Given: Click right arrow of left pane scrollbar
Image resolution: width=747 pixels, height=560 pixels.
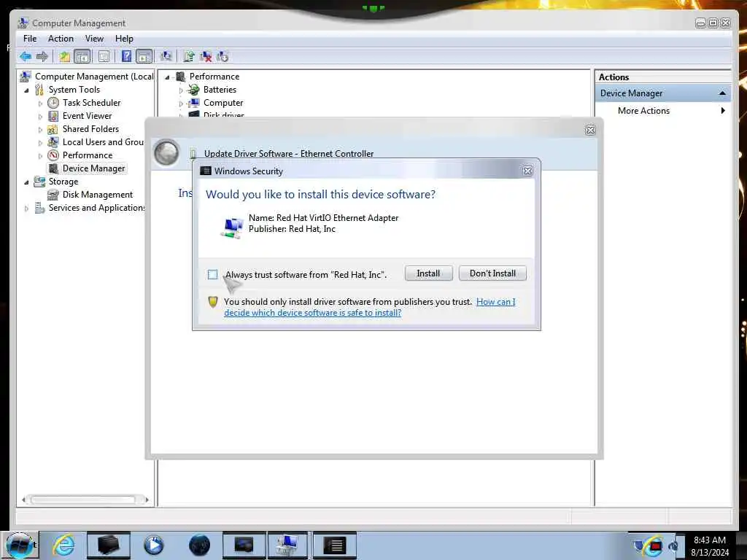Looking at the screenshot, I should [147, 499].
